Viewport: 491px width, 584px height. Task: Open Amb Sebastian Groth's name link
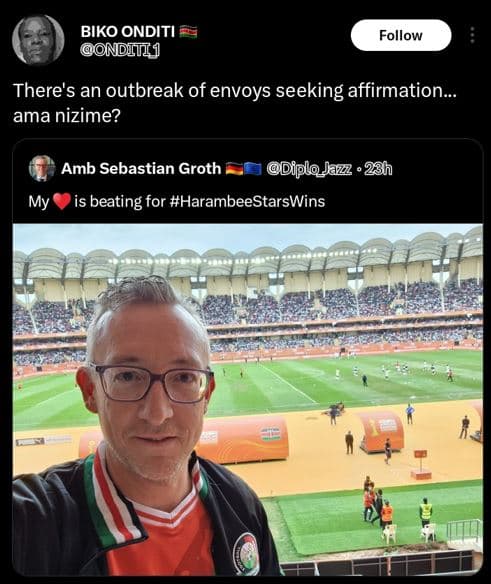tap(141, 169)
